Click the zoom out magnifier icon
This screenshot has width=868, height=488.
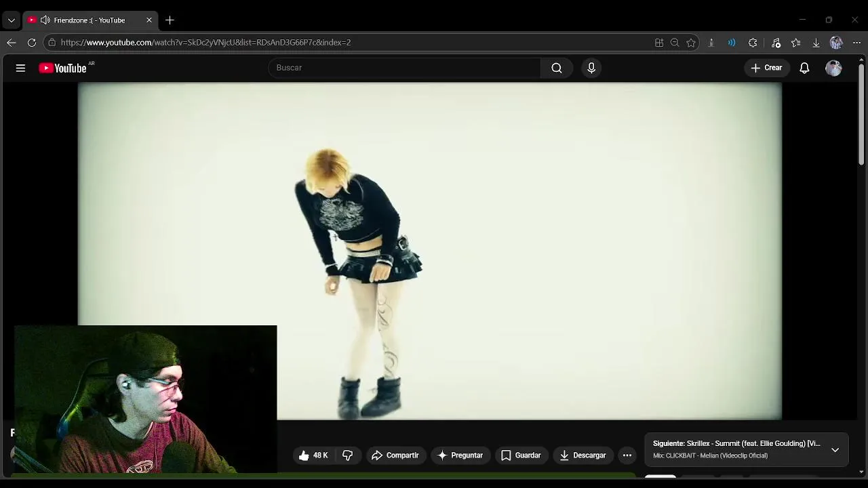pos(675,43)
